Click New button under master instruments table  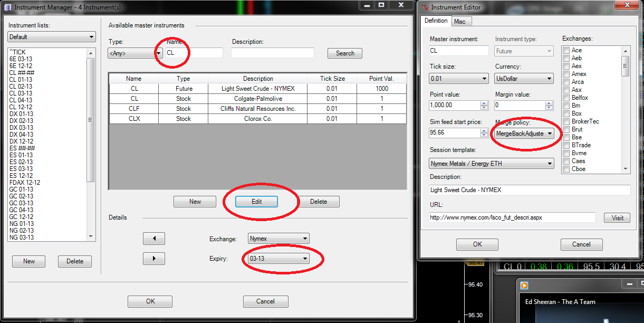[195, 202]
